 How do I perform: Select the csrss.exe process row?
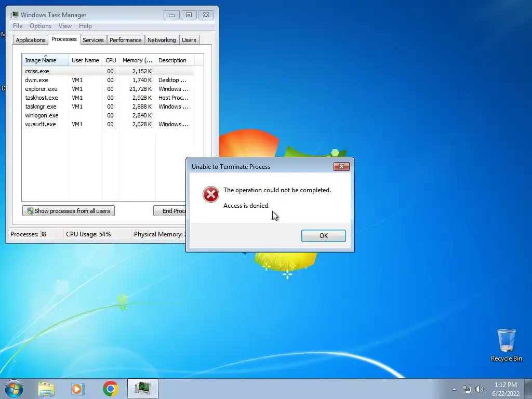point(108,71)
